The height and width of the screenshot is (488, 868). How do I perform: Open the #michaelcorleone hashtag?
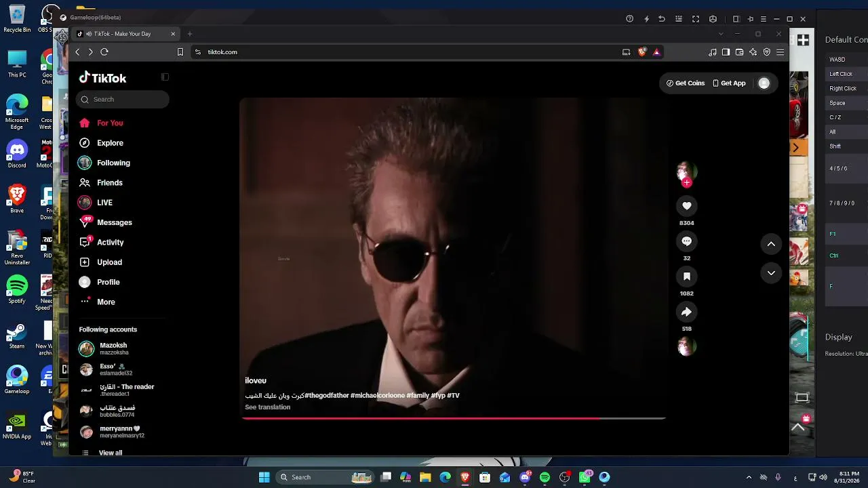point(378,396)
